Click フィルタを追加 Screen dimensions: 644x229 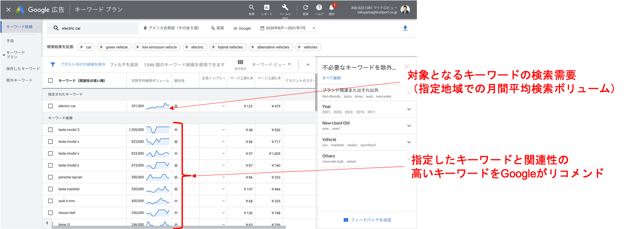click(124, 64)
